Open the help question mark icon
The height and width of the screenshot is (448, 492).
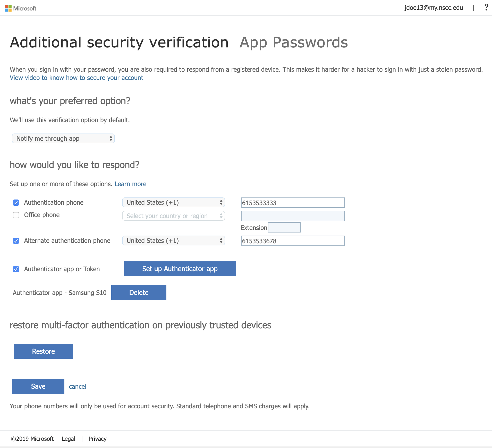point(486,7)
